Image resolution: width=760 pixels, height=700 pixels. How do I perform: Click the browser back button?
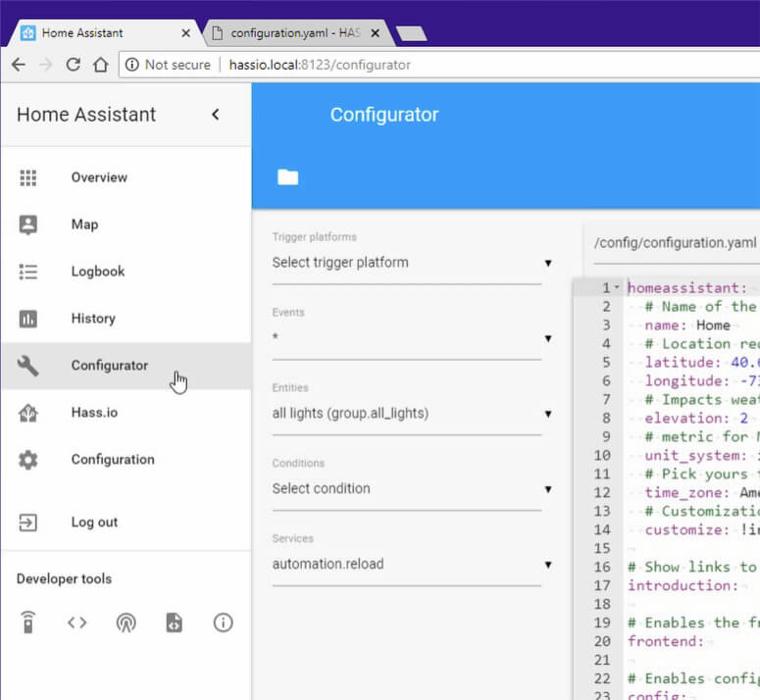pyautogui.click(x=19, y=65)
